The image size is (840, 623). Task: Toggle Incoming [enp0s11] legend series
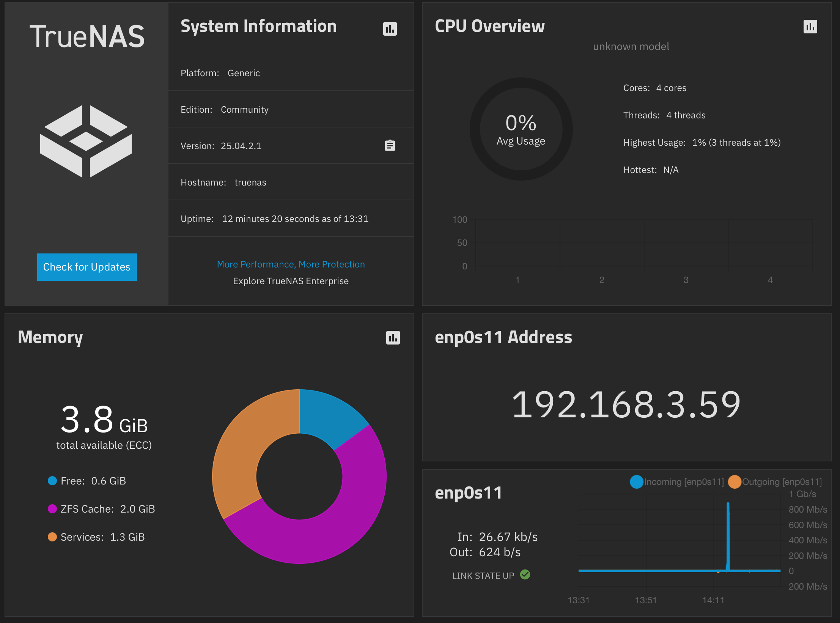click(x=677, y=482)
